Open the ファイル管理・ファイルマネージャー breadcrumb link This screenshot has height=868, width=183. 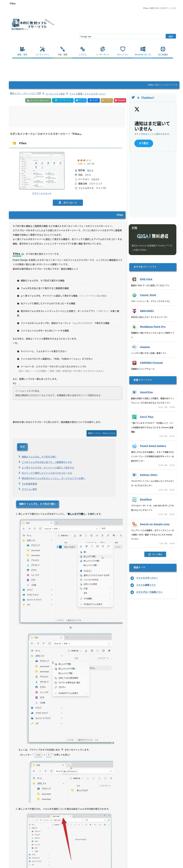click(x=87, y=94)
